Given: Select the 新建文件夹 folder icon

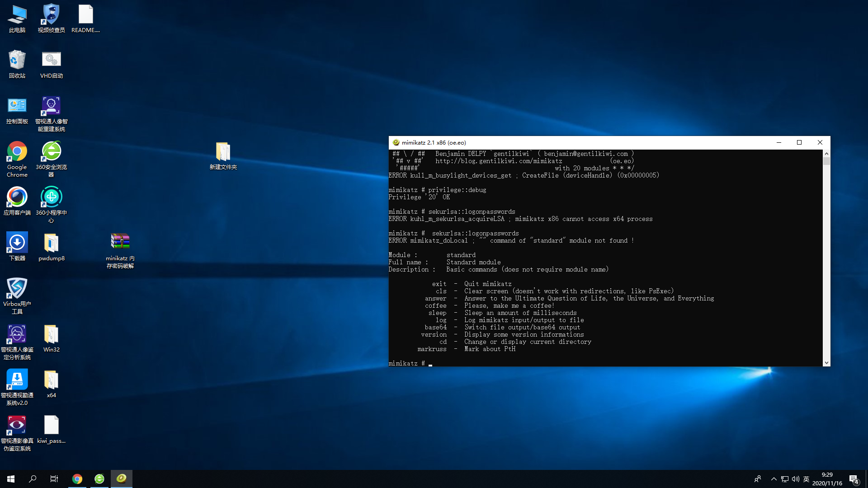Looking at the screenshot, I should [x=223, y=152].
